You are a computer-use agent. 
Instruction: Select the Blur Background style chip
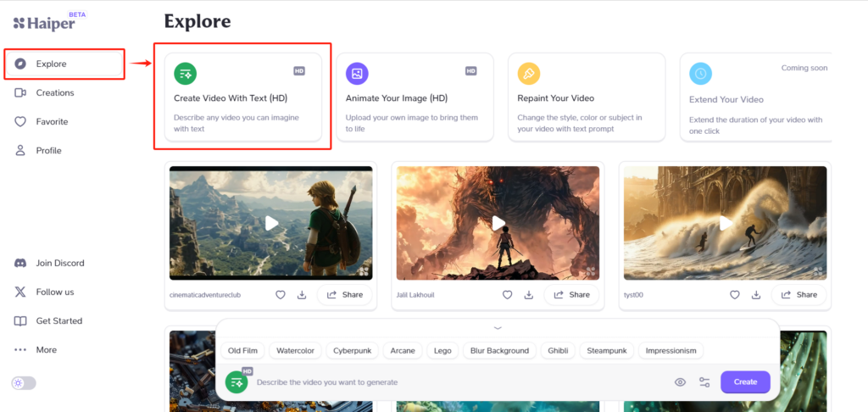pos(499,350)
